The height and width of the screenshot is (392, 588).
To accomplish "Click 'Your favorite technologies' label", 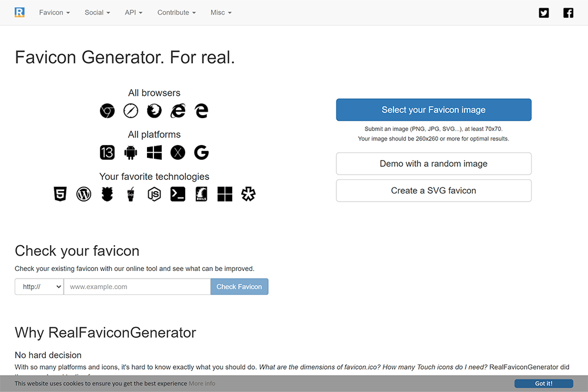I will point(154,176).
